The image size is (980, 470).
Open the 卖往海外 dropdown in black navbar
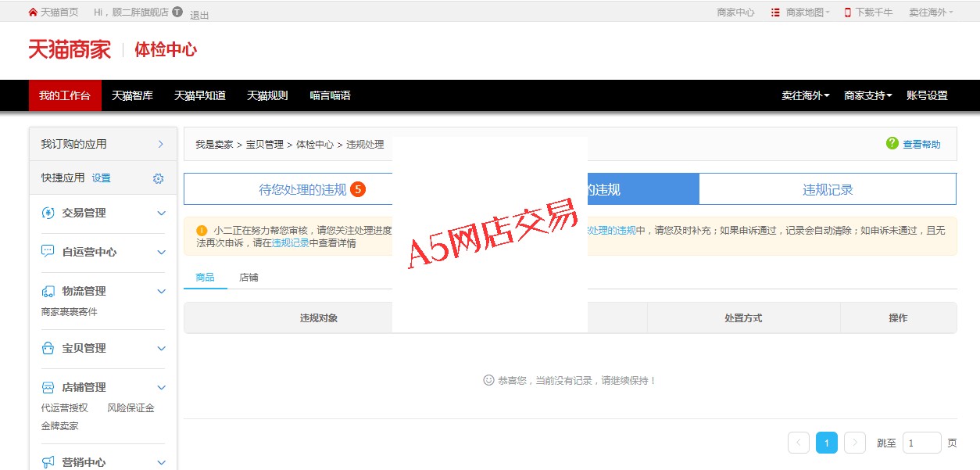click(806, 95)
